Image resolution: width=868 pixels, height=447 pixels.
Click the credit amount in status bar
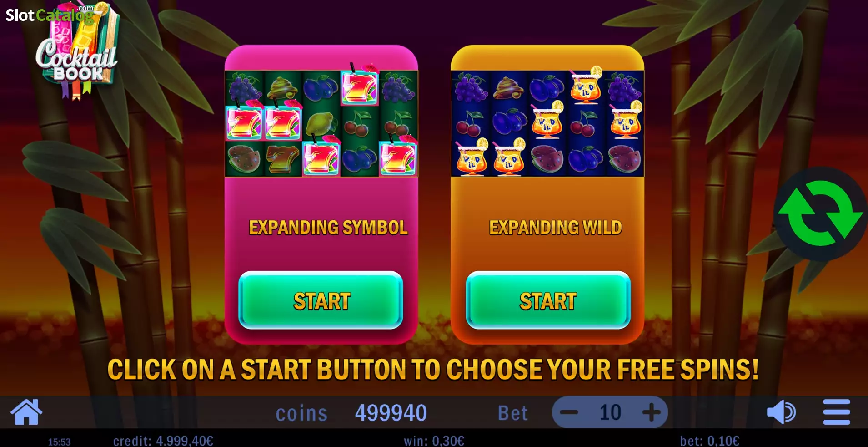click(163, 441)
